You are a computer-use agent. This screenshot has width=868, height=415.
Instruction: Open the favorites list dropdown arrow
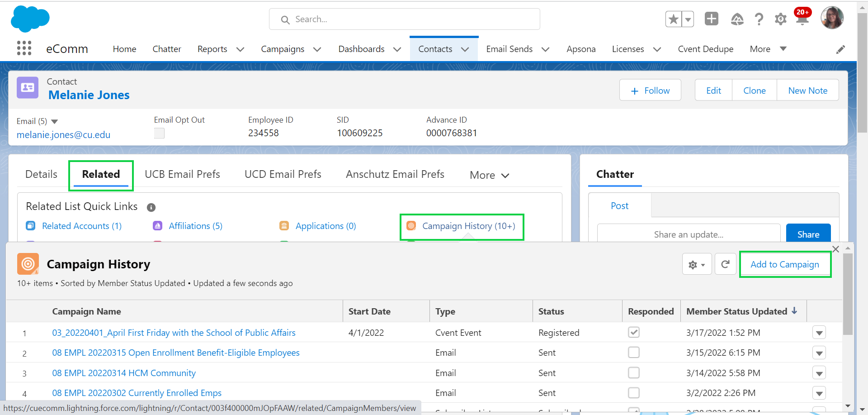pyautogui.click(x=688, y=19)
